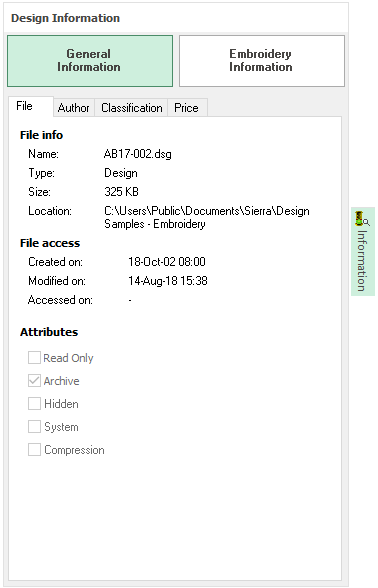
Task: Toggle the Compression checkbox
Action: coord(34,449)
